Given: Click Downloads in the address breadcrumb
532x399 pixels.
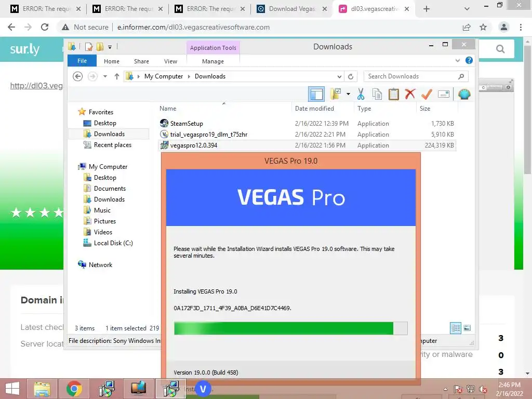Looking at the screenshot, I should tap(210, 76).
